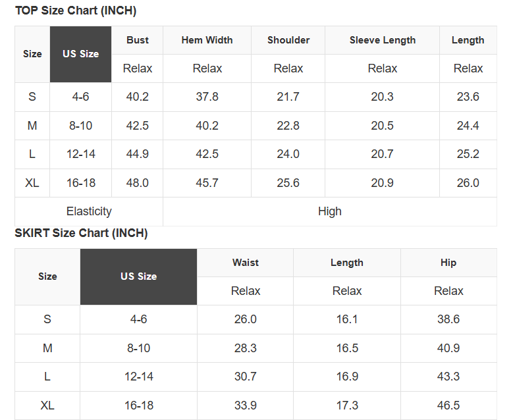The image size is (513, 420).
Task: Click the top length value 26.0 for XL
Action: [x=468, y=183]
